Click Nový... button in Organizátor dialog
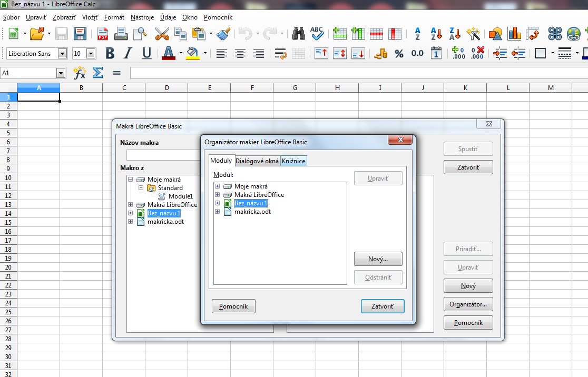Screen dimensions: 588x377 click(x=378, y=259)
